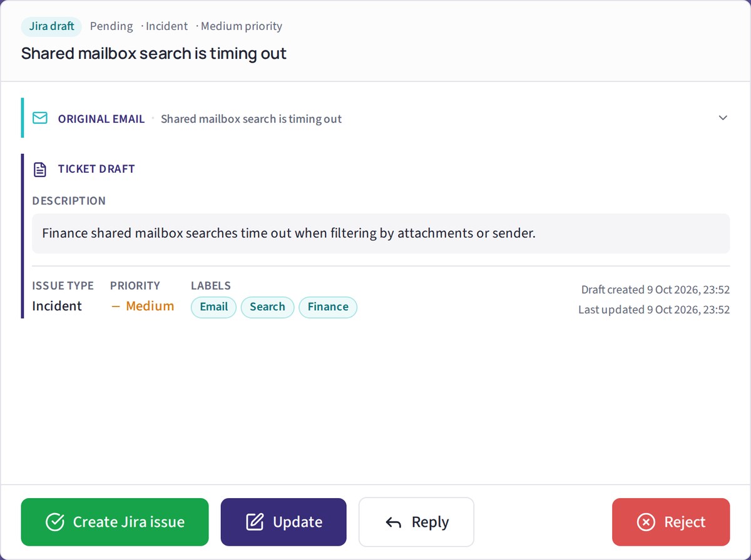Image resolution: width=751 pixels, height=560 pixels.
Task: Click the Medium priority value
Action: coord(150,306)
